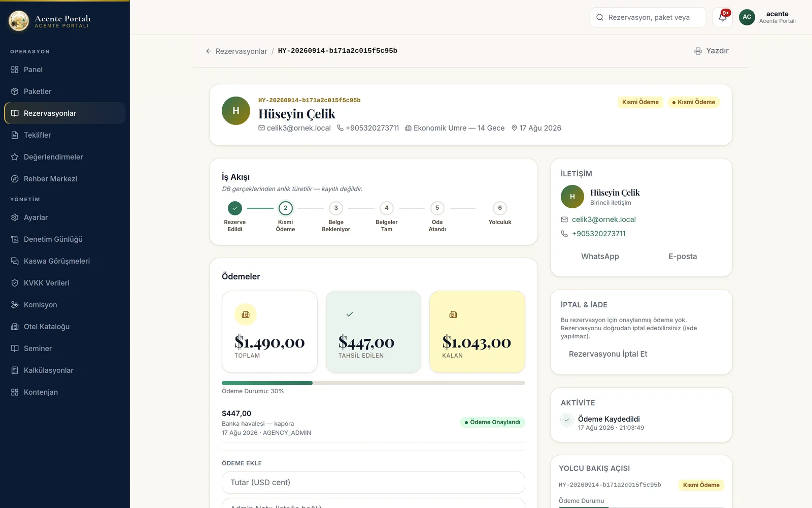
Task: Open Denetim Günlüğü menu item
Action: (64, 239)
